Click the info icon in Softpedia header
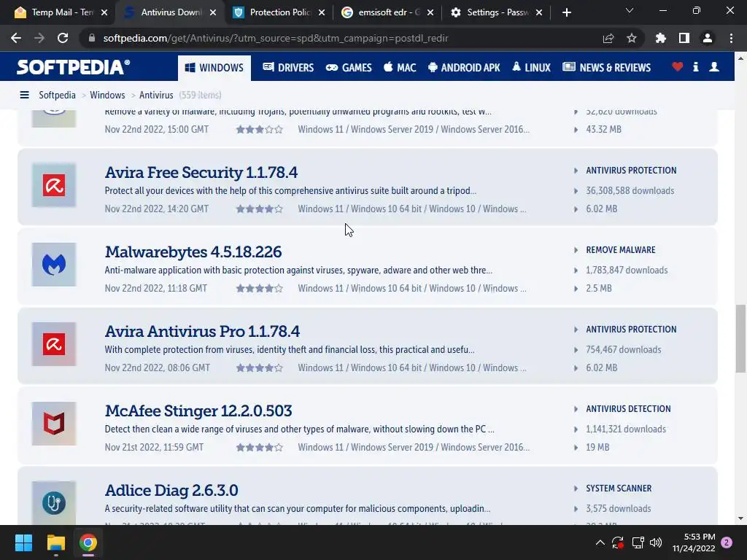Image resolution: width=747 pixels, height=560 pixels. pyautogui.click(x=695, y=66)
